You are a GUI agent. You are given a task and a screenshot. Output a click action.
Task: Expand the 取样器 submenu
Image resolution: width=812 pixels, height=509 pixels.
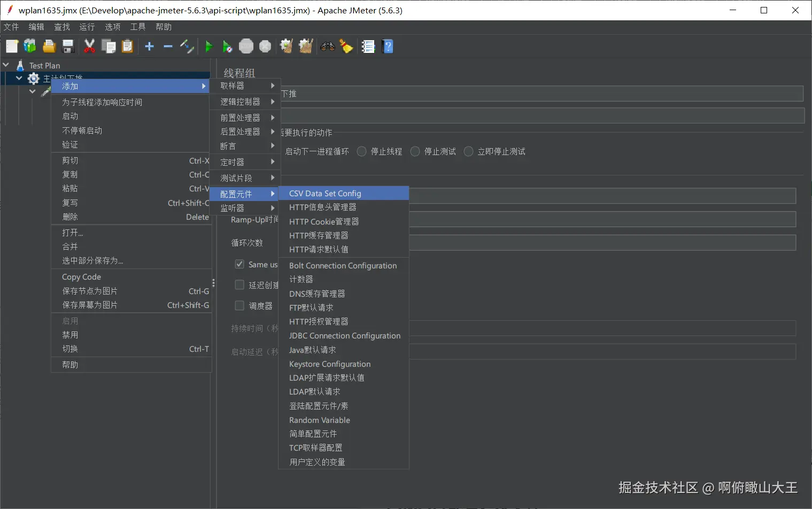pos(245,86)
